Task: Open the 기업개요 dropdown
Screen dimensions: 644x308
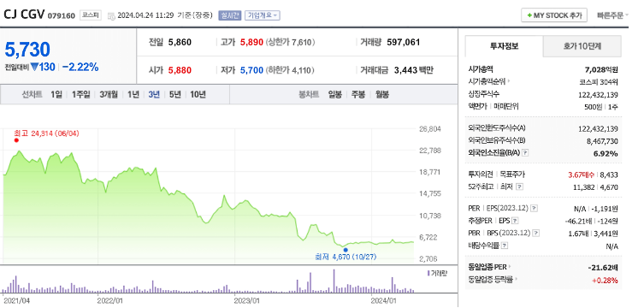Action: coord(263,15)
